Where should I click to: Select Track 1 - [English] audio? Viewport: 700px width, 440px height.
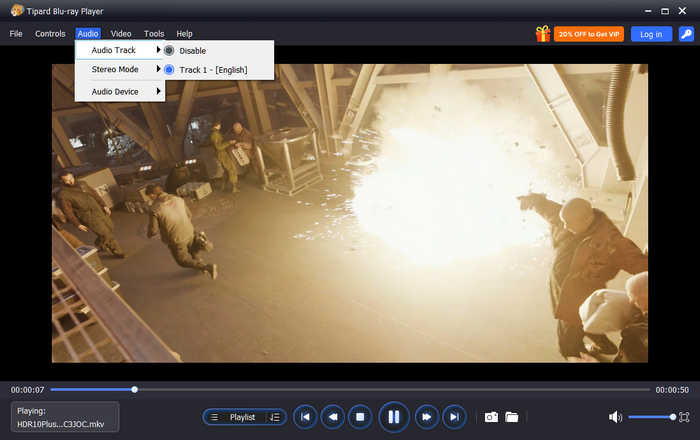(219, 70)
